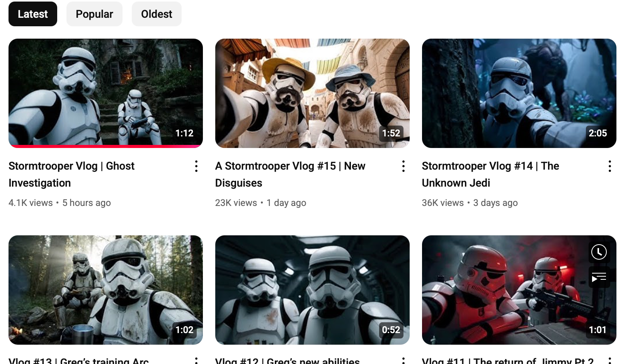Click the red watch-progress bar on Ghost Investigation

click(x=106, y=146)
